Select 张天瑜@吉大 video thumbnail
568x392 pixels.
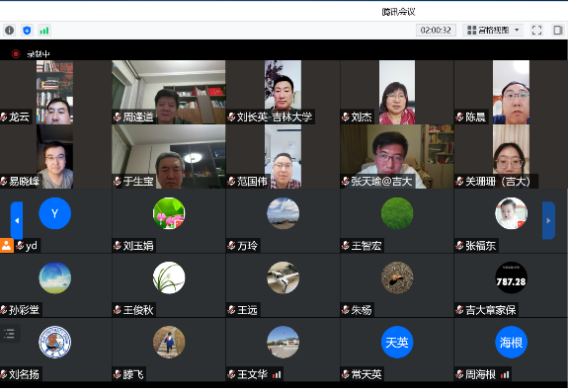pos(397,156)
